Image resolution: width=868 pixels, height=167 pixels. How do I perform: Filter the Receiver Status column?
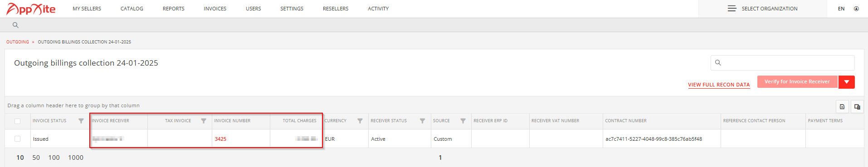[422, 121]
